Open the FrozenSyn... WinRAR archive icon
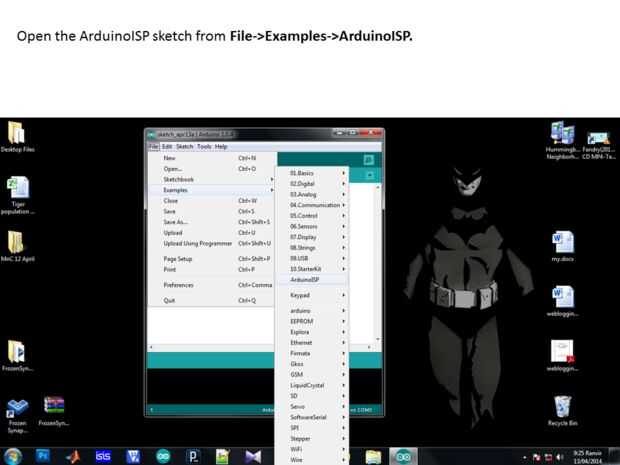 [x=54, y=410]
